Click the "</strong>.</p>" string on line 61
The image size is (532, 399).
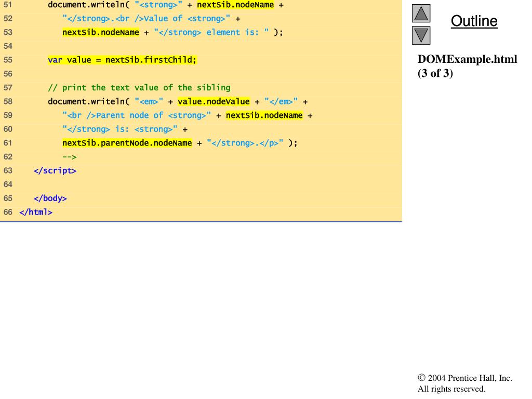coord(245,143)
